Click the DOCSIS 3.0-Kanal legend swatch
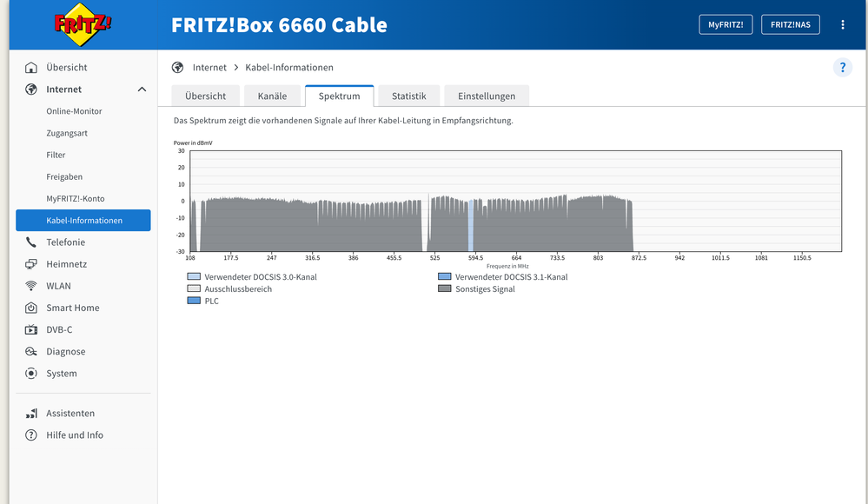The height and width of the screenshot is (504, 868). pyautogui.click(x=194, y=276)
